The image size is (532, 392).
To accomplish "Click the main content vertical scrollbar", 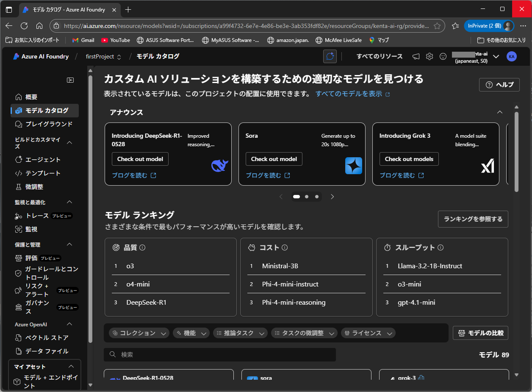I will click(516, 152).
